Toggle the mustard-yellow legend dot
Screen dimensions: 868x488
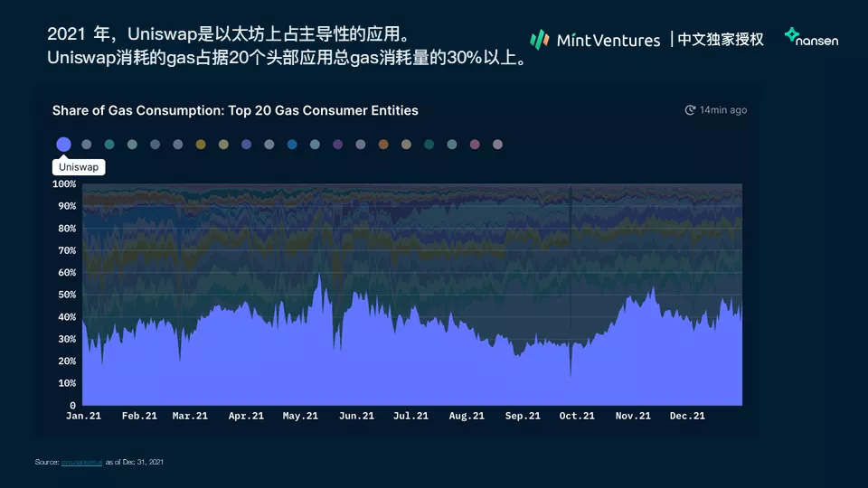[201, 145]
